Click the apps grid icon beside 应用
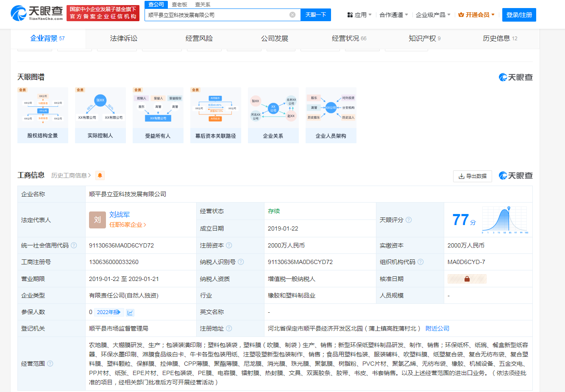Viewport: 565px width, 392px height. tap(350, 15)
